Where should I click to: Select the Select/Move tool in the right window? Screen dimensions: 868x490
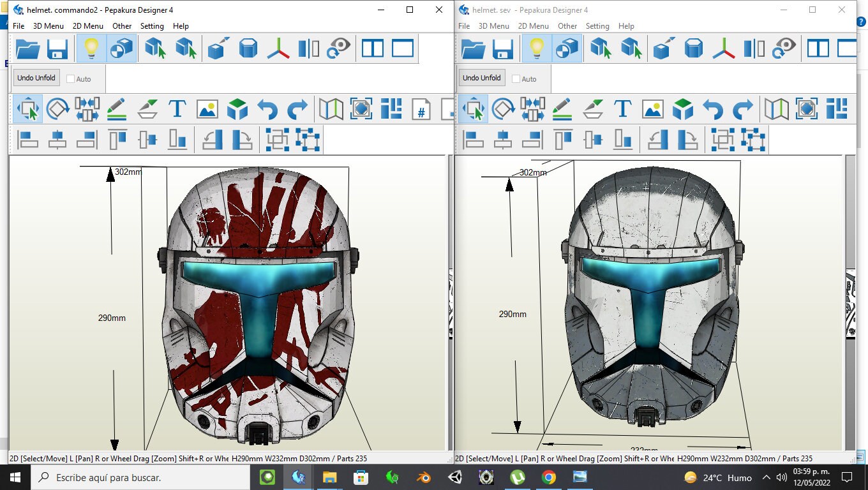coord(474,108)
